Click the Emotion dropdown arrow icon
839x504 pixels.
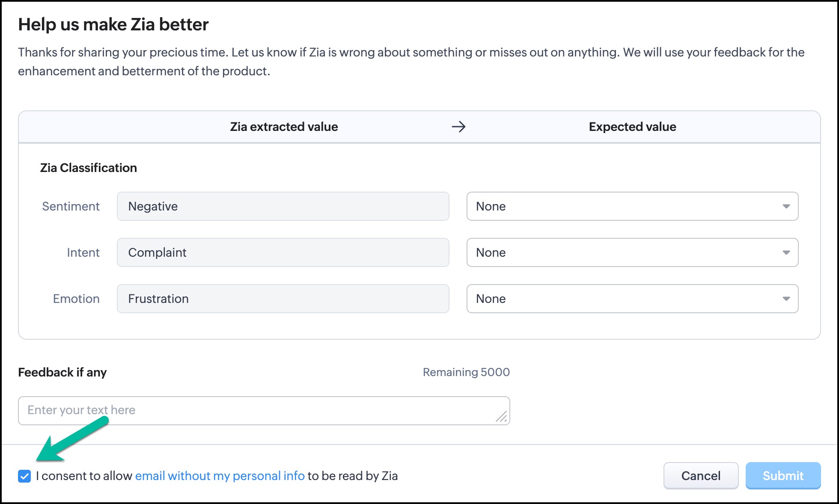point(786,299)
